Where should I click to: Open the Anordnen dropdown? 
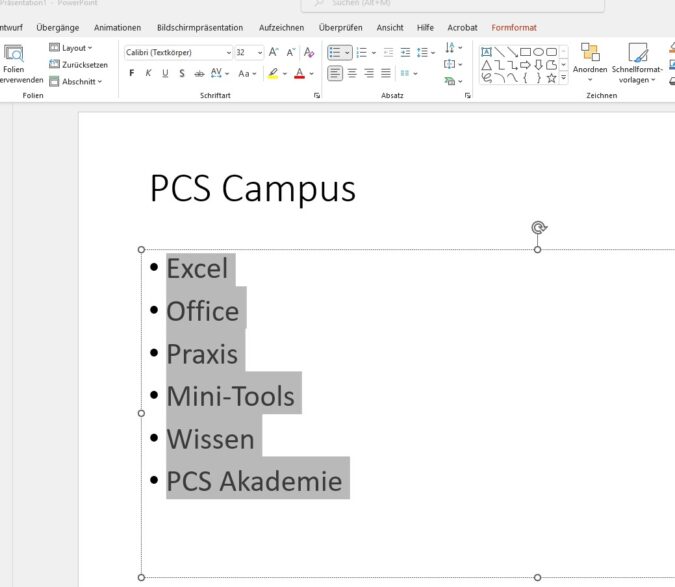pyautogui.click(x=590, y=63)
